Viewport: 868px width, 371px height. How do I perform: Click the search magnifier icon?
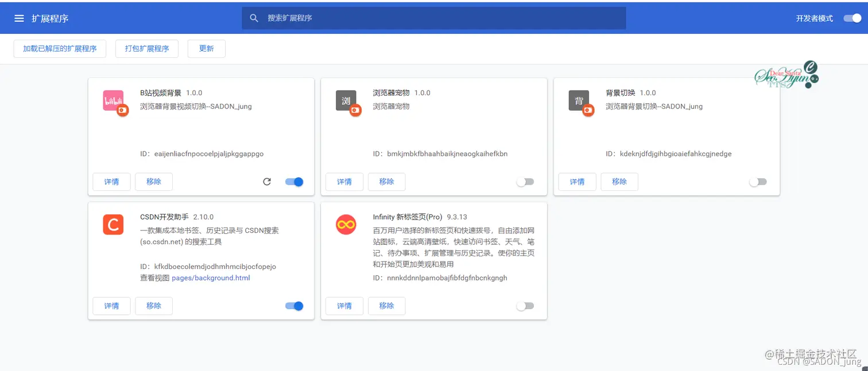tap(254, 18)
